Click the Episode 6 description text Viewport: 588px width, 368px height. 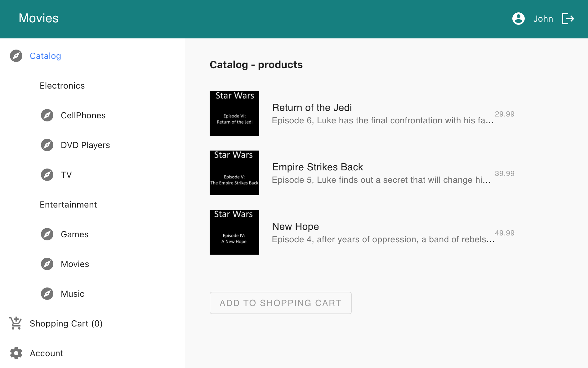pyautogui.click(x=383, y=120)
